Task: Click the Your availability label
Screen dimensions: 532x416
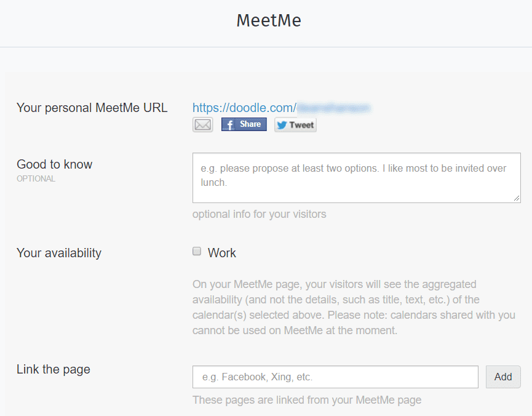Action: (59, 253)
